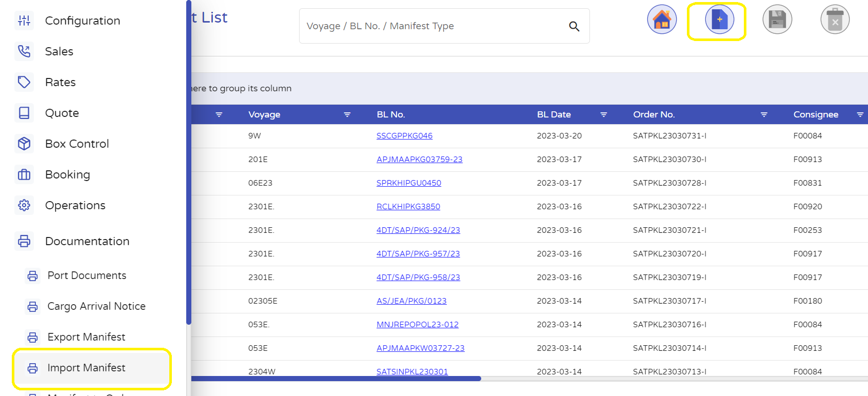Image resolution: width=868 pixels, height=396 pixels.
Task: Go to home via house icon
Action: [x=662, y=19]
